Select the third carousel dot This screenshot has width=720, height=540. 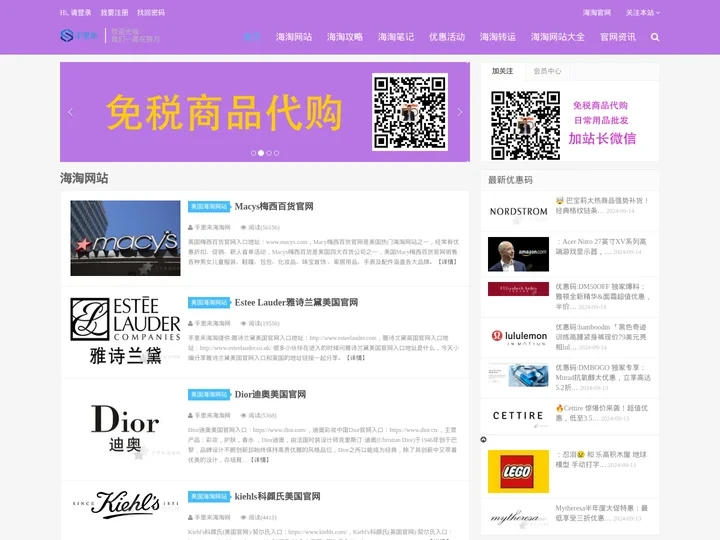269,153
